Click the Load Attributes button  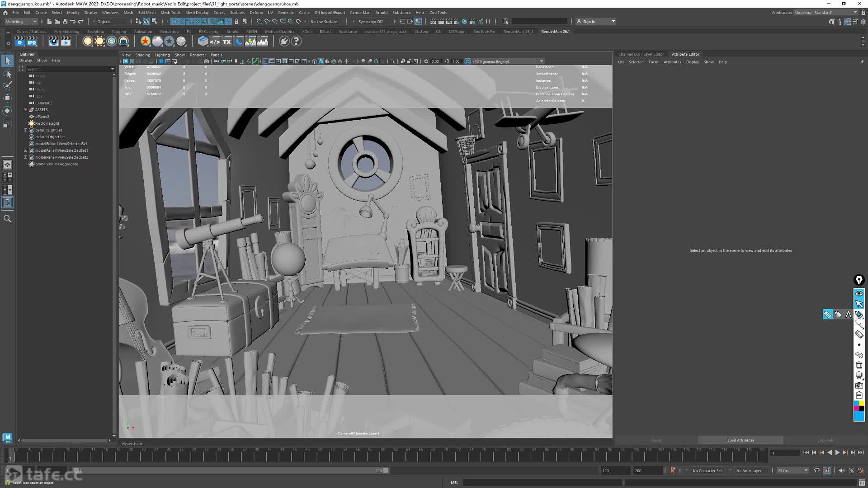tap(741, 440)
